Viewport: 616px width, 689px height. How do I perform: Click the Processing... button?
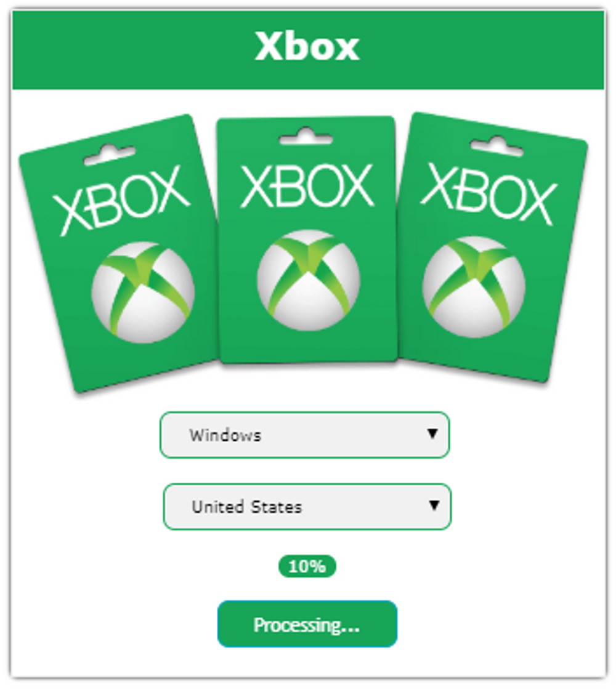[x=307, y=624]
